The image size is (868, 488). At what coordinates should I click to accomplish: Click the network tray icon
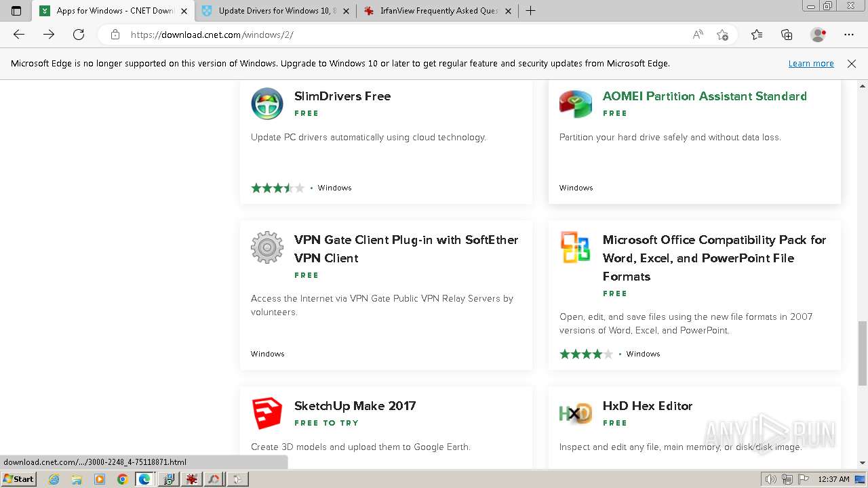pos(787,479)
